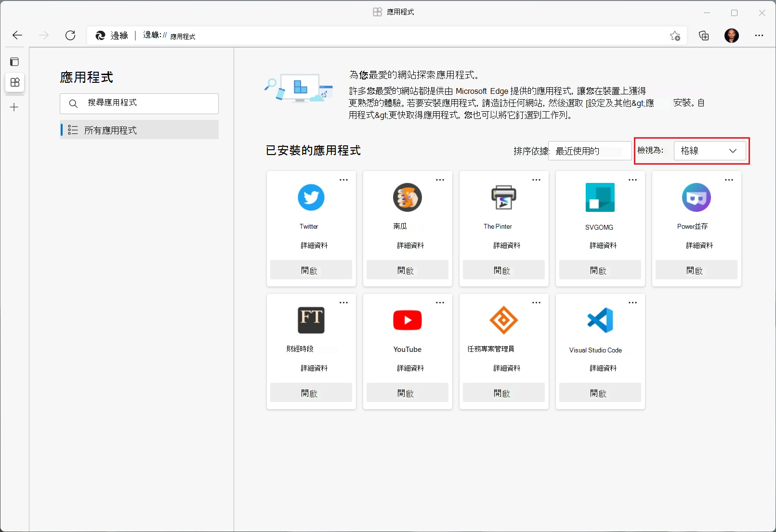Image resolution: width=776 pixels, height=532 pixels.
Task: Click the 任務專案管理員 app icon
Action: (504, 320)
